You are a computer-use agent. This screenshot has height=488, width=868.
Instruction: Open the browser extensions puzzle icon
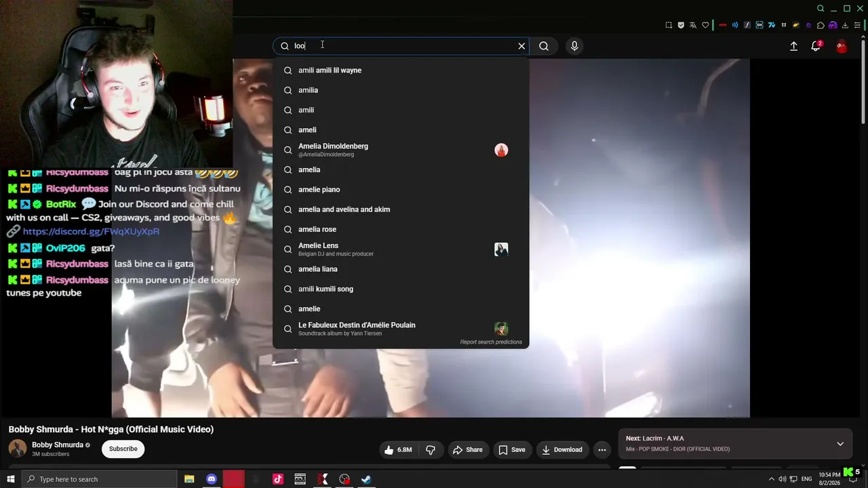tap(821, 25)
